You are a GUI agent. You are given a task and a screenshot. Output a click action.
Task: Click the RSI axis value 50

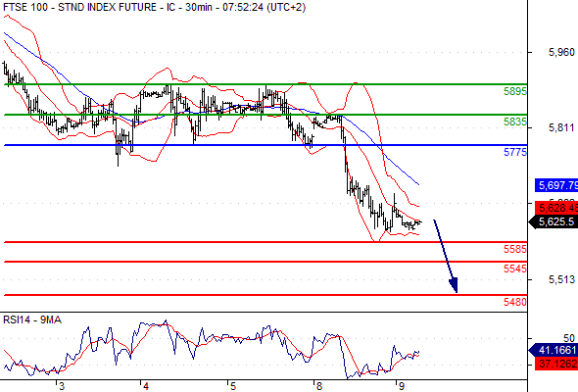[569, 338]
